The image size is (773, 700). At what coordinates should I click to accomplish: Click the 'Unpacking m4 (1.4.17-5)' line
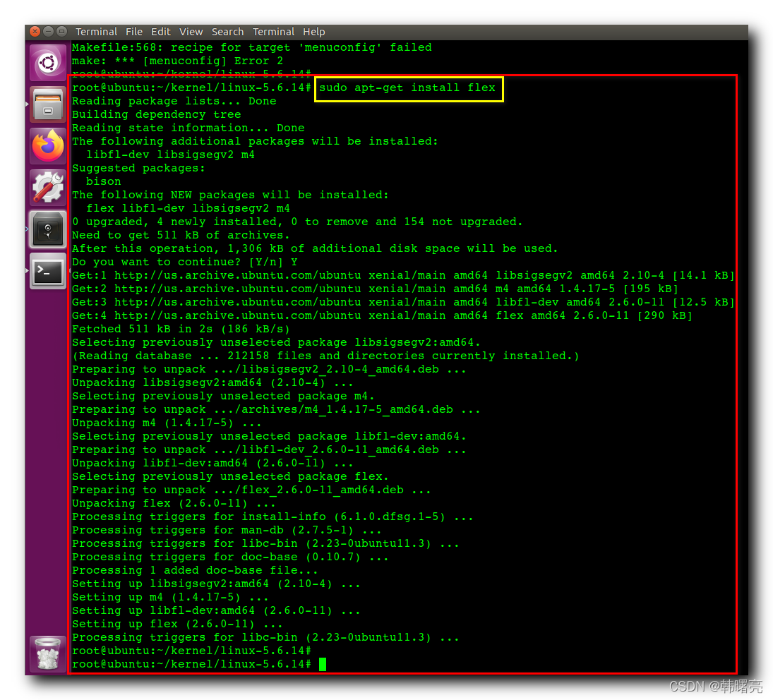[167, 423]
